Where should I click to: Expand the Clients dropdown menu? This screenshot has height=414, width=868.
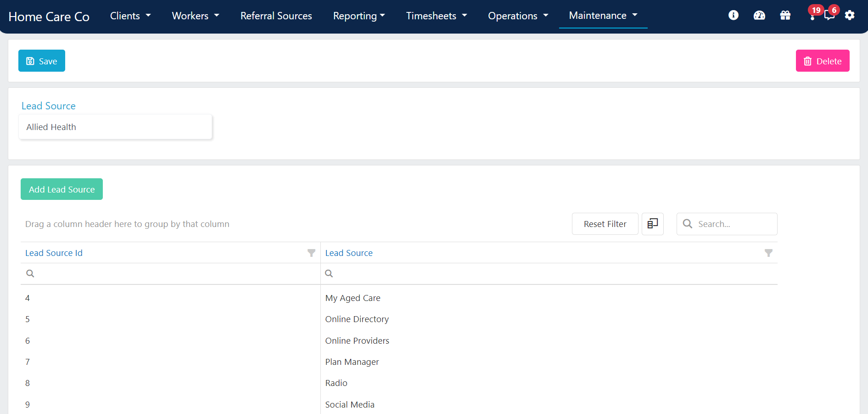coord(130,16)
